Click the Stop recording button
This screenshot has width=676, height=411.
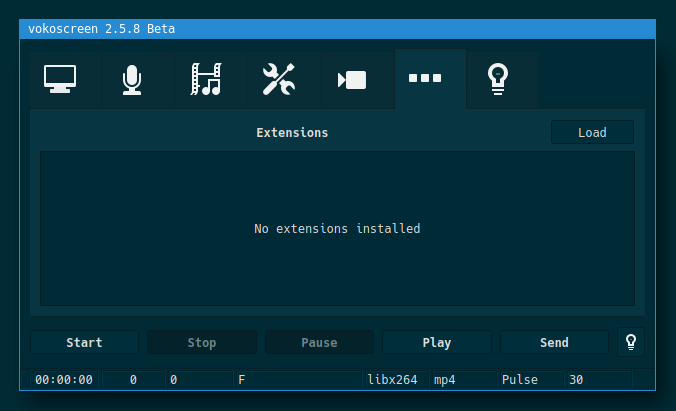click(202, 342)
